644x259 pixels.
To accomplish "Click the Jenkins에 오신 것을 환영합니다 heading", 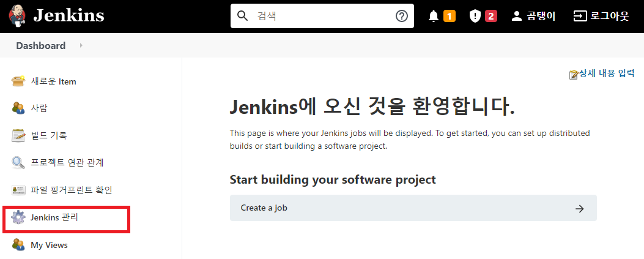I will tap(372, 107).
